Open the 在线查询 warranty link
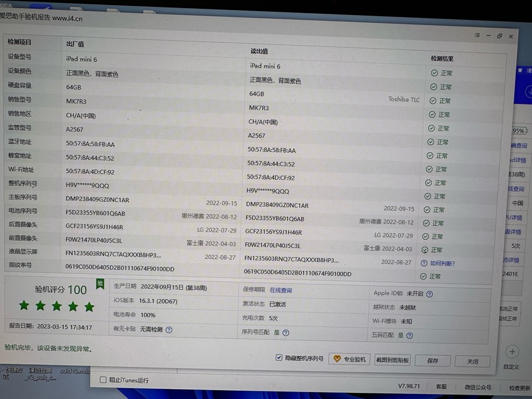532x399 pixels. click(280, 290)
